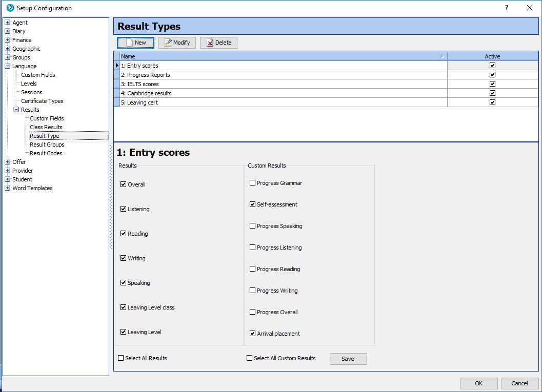Screen dimensions: 542x392
Task: Click the Modify button with pencil icon
Action: [177, 43]
